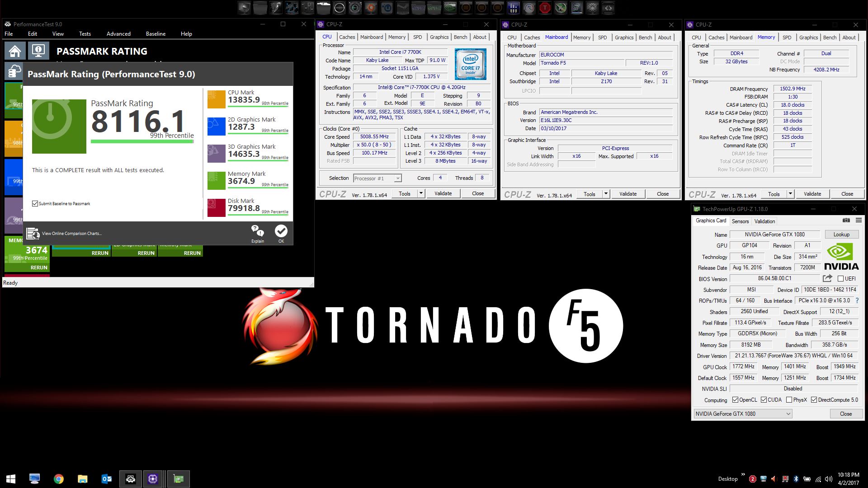Open View Online Comparison Charts link
This screenshot has height=488, width=868.
(71, 234)
